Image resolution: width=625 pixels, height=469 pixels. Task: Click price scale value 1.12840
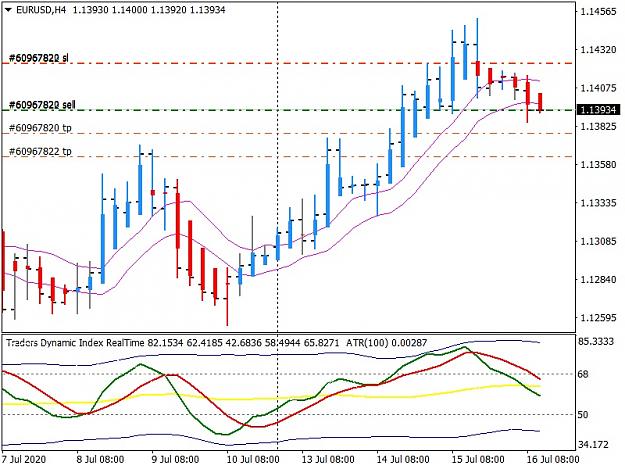pos(598,279)
